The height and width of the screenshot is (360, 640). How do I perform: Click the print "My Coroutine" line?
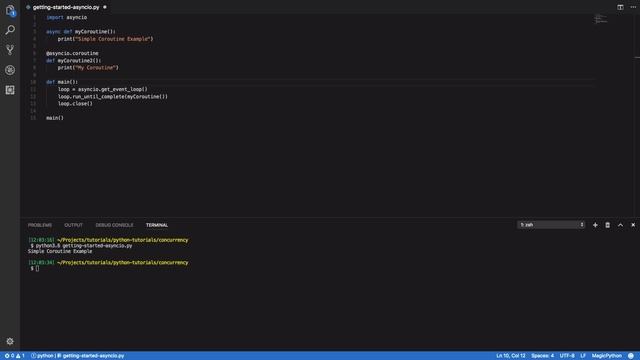(88, 68)
